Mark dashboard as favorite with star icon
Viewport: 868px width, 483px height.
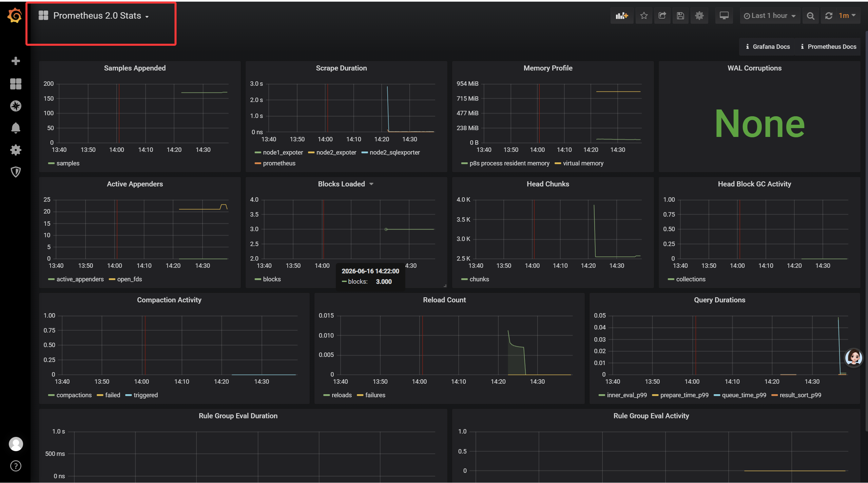click(644, 16)
